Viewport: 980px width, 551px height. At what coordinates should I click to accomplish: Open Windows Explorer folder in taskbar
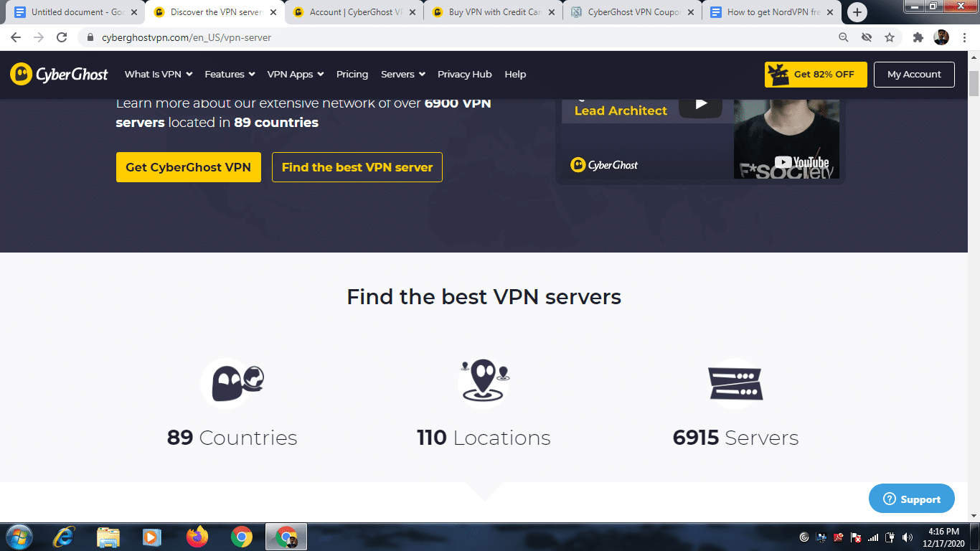point(108,537)
